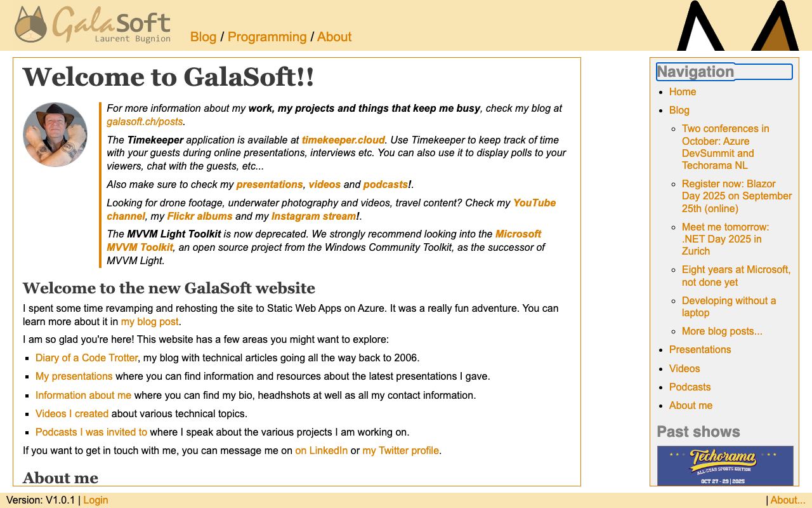Go to 'About me' in sidebar

tap(691, 405)
